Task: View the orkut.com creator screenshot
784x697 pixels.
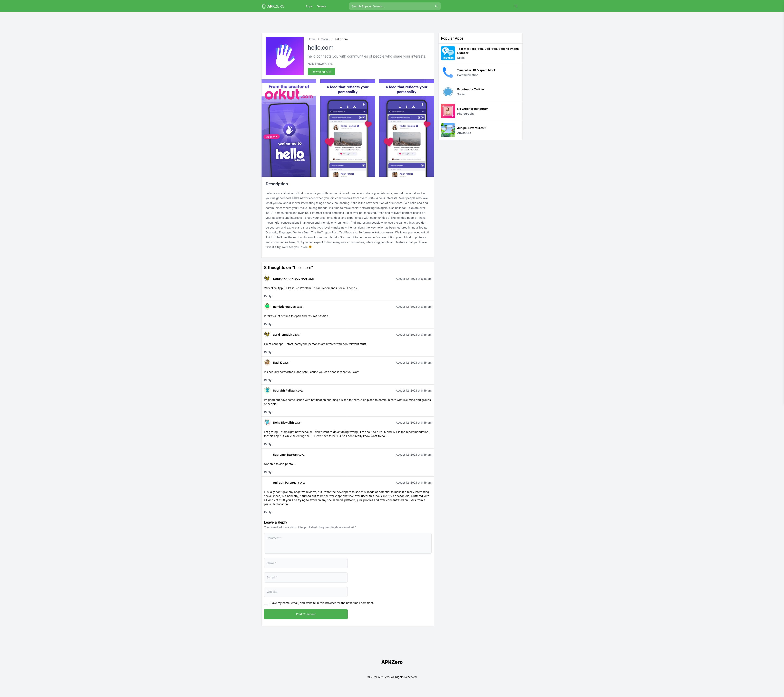Action: coord(289,128)
